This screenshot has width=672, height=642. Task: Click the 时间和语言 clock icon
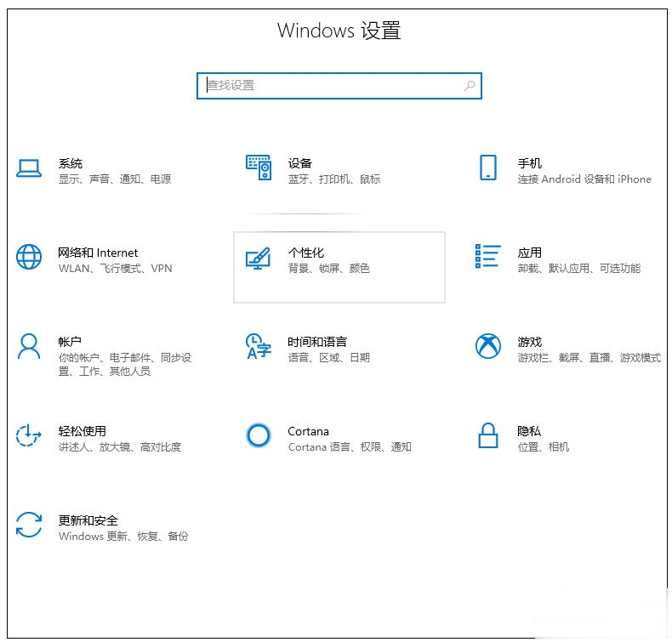[x=259, y=346]
